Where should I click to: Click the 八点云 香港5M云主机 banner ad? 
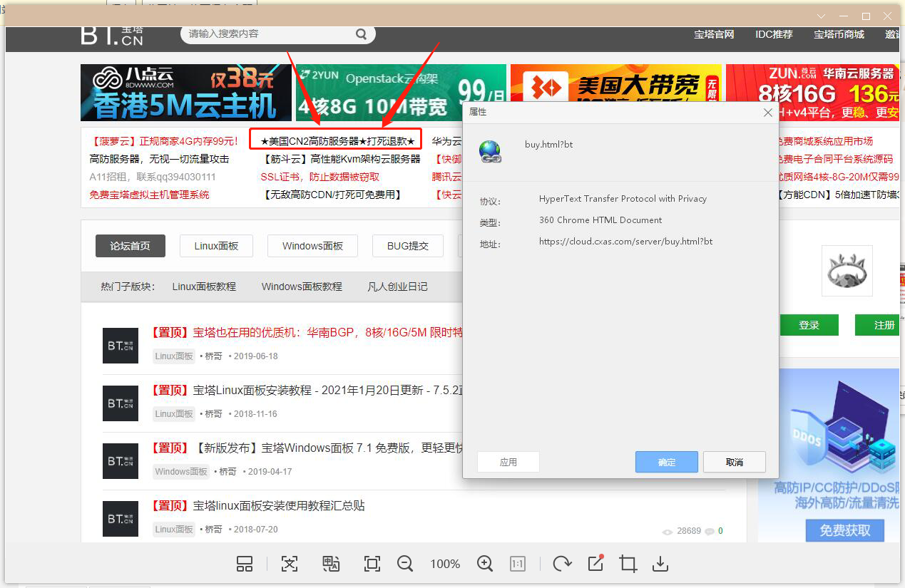click(x=186, y=93)
